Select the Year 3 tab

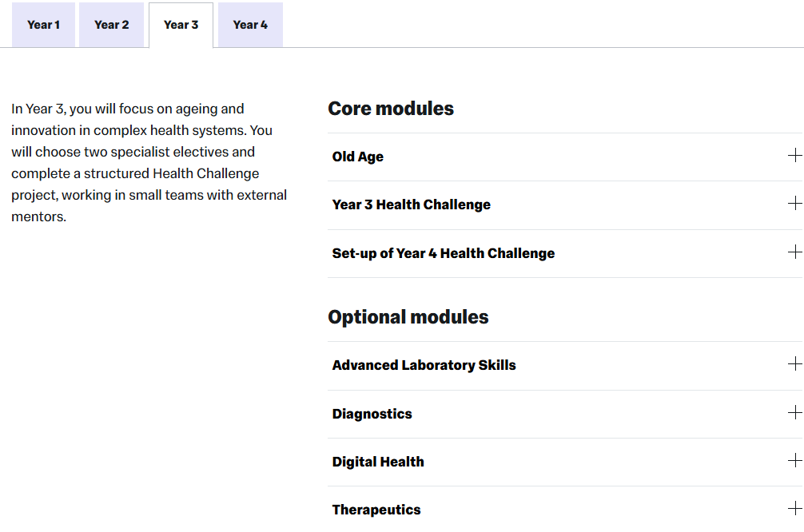[181, 25]
